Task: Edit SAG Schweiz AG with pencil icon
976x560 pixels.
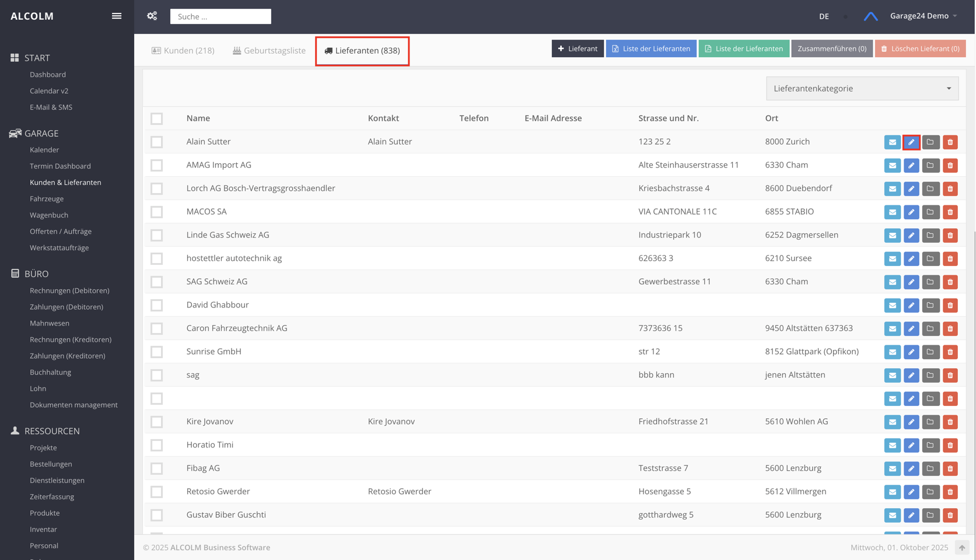Action: (911, 282)
